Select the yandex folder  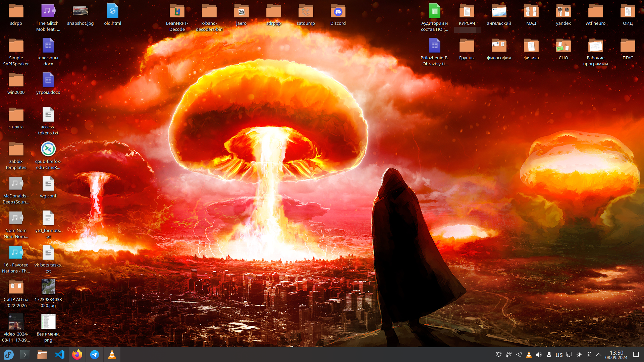click(563, 15)
